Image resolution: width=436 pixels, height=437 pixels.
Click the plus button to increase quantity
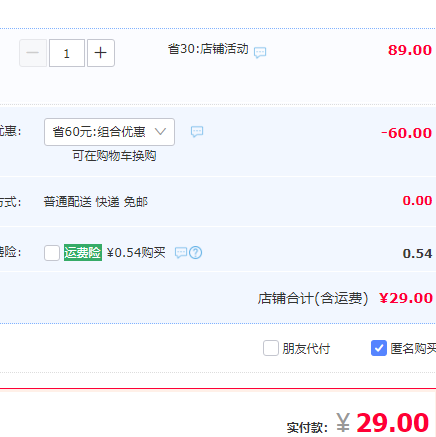101,53
